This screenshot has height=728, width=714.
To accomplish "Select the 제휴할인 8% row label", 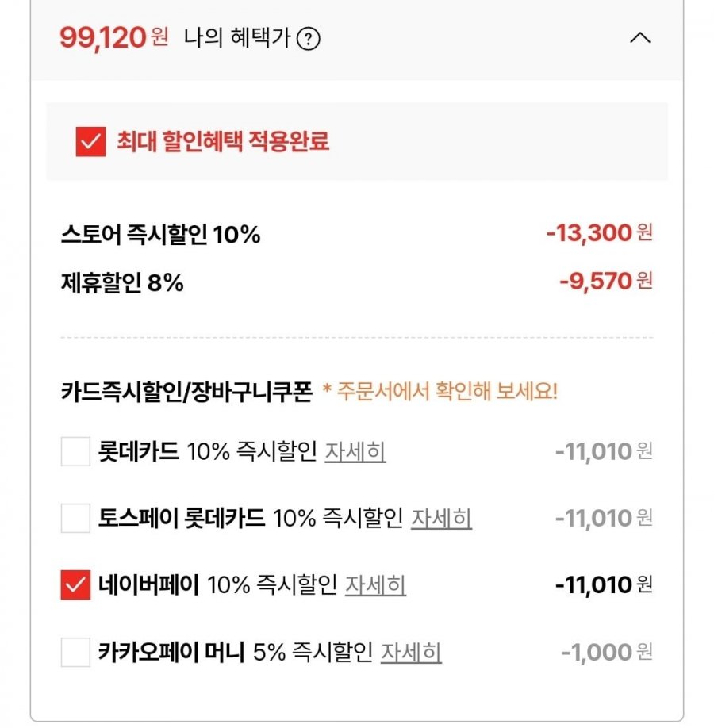I will 122,282.
